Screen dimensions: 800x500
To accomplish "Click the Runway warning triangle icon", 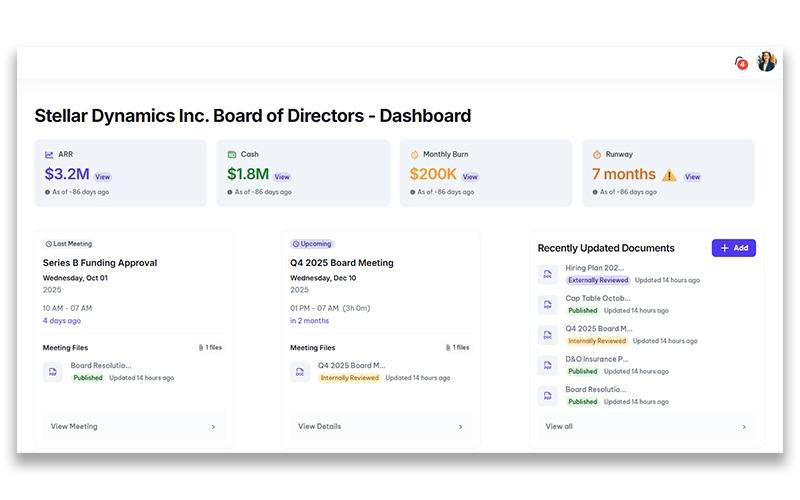I will click(x=669, y=176).
